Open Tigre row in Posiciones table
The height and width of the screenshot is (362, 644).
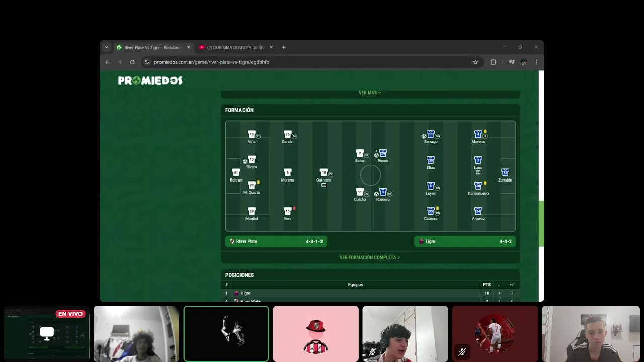pyautogui.click(x=370, y=293)
